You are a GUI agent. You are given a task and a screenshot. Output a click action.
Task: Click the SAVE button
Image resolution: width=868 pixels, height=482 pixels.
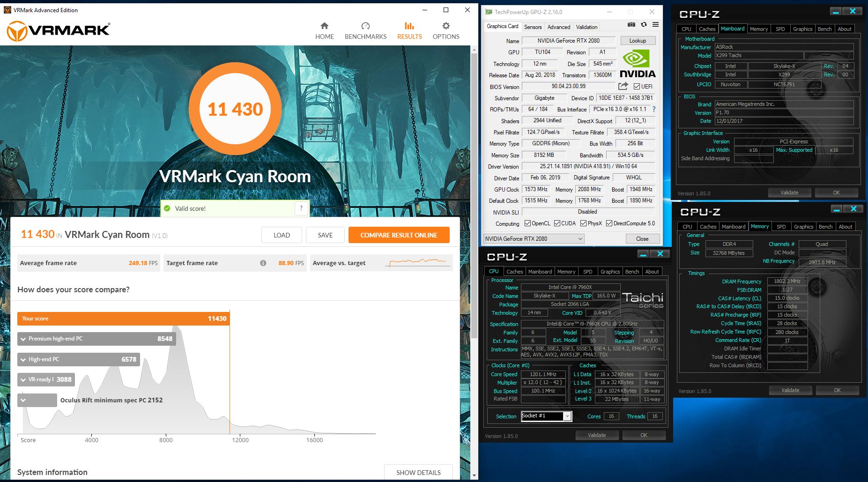(325, 235)
